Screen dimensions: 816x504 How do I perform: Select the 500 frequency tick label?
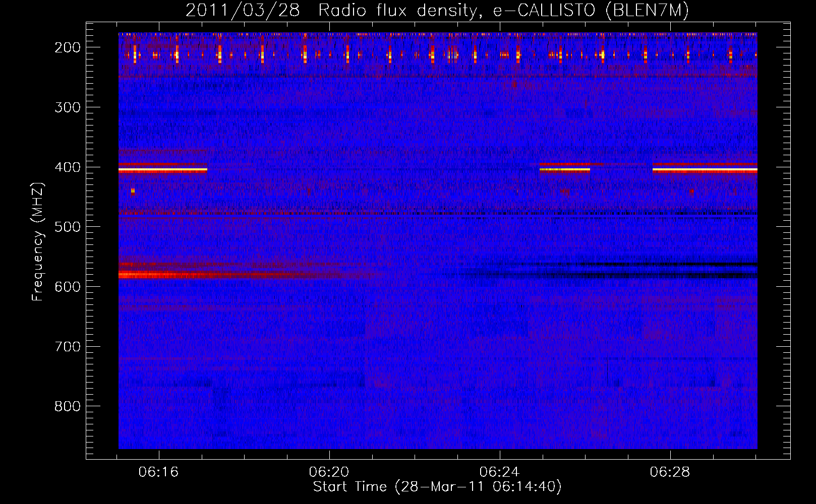pos(67,227)
